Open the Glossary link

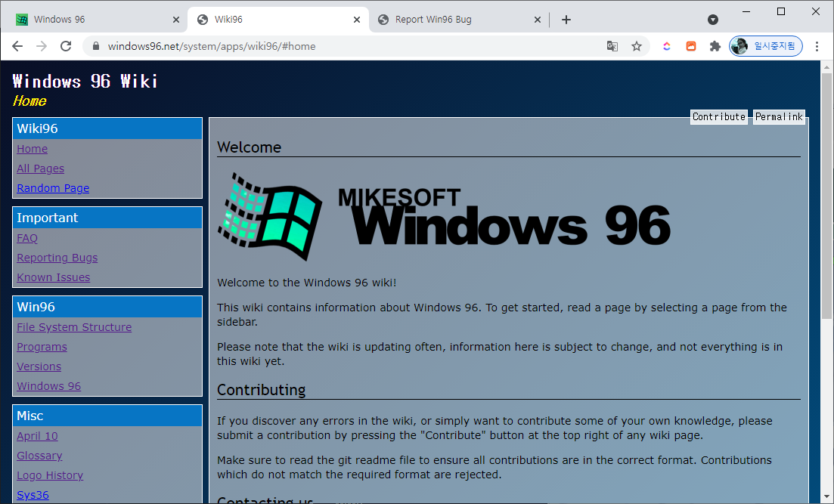point(39,456)
